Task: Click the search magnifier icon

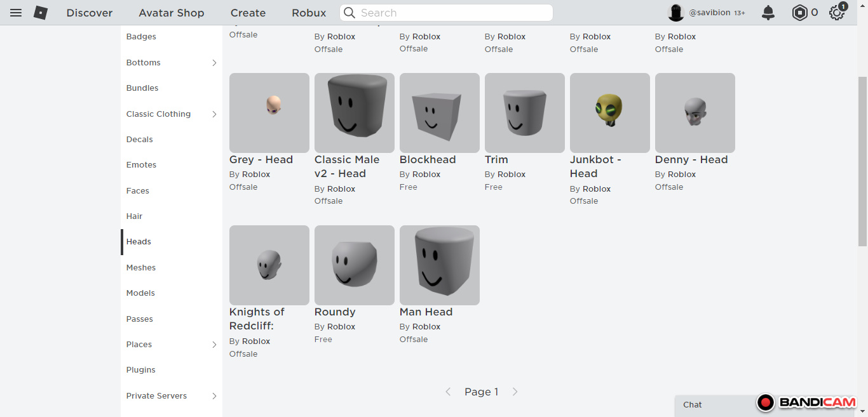Action: (x=349, y=13)
